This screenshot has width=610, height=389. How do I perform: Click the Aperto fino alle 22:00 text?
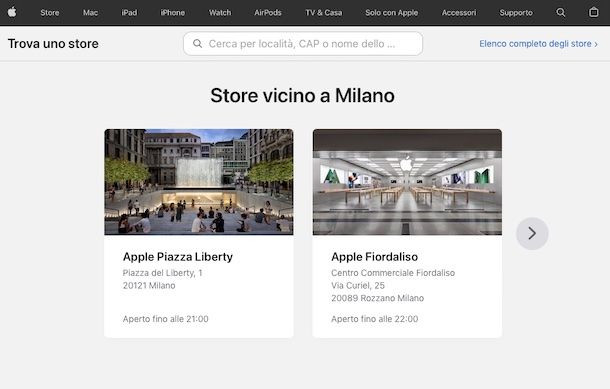[375, 319]
